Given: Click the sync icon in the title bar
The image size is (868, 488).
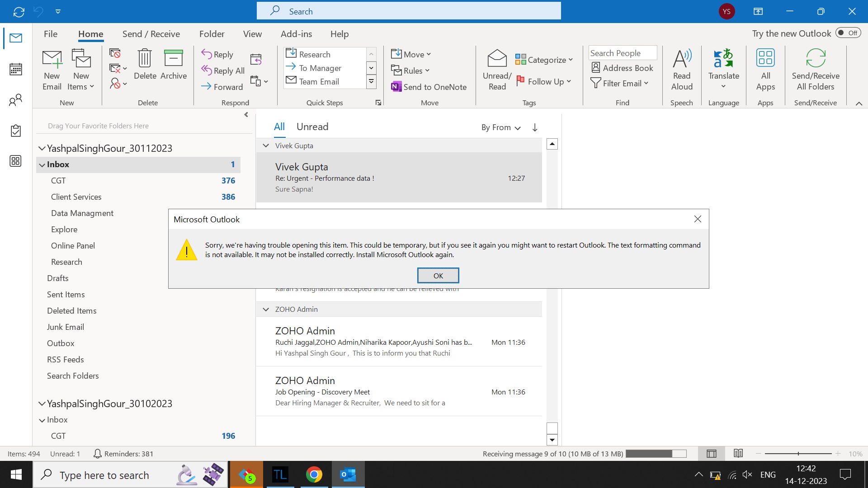Looking at the screenshot, I should [19, 12].
